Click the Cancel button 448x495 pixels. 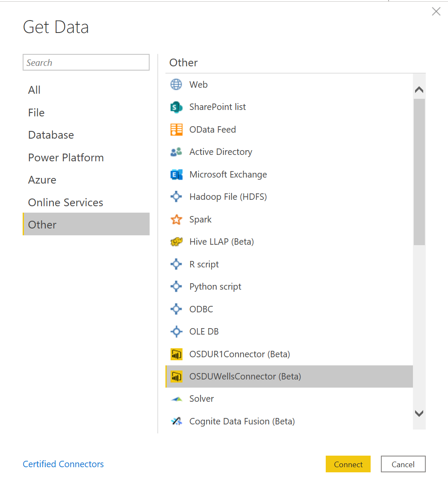(403, 464)
